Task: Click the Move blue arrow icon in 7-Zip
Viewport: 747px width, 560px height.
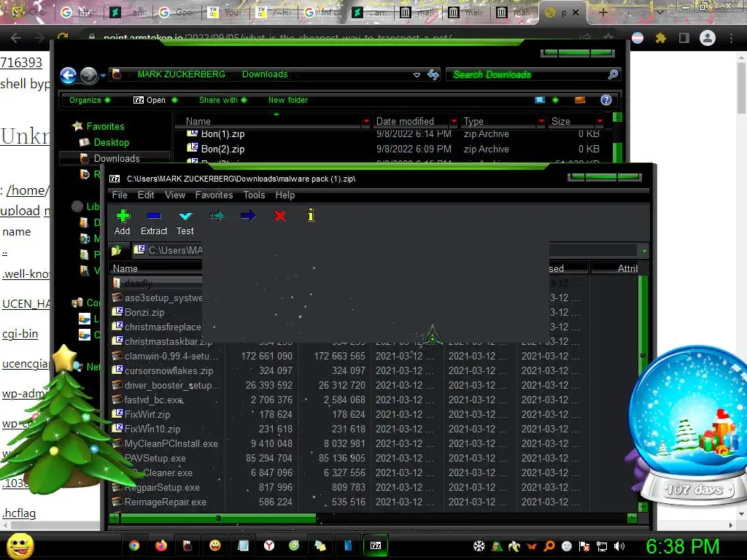Action: coord(248,216)
